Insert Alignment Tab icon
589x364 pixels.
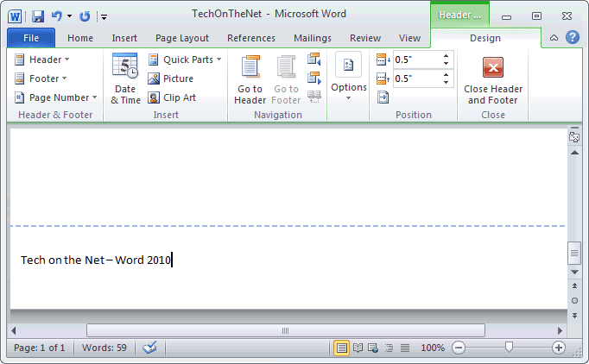coord(383,97)
